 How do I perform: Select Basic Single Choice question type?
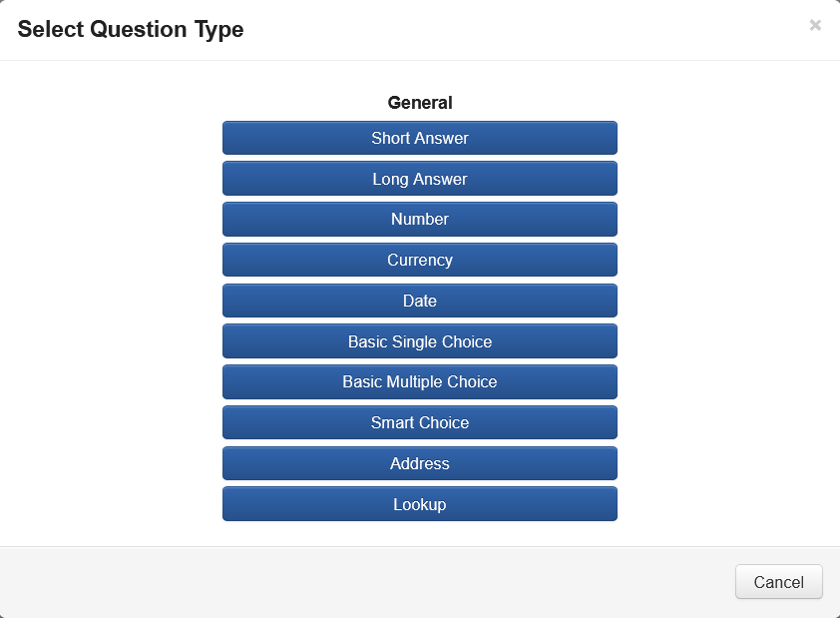coord(419,341)
